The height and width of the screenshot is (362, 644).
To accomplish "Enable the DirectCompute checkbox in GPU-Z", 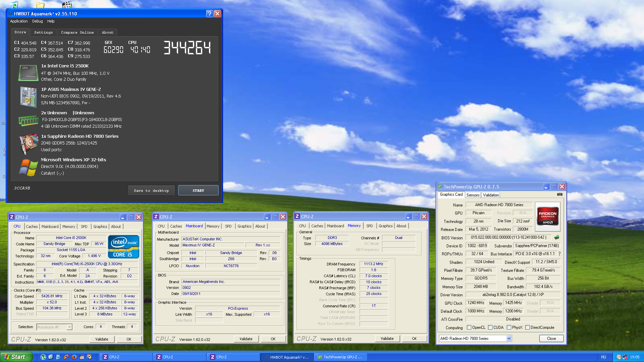I will [x=528, y=327].
